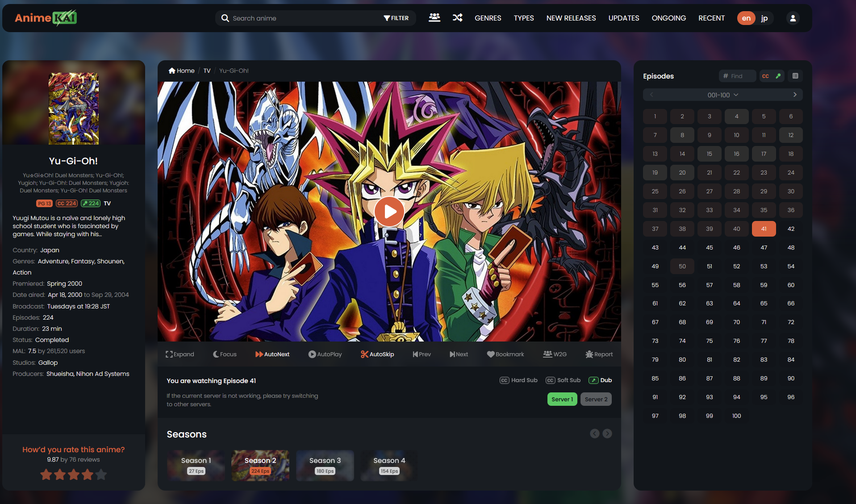Open Season 2 thumbnail
This screenshot has height=504, width=856.
(x=260, y=466)
